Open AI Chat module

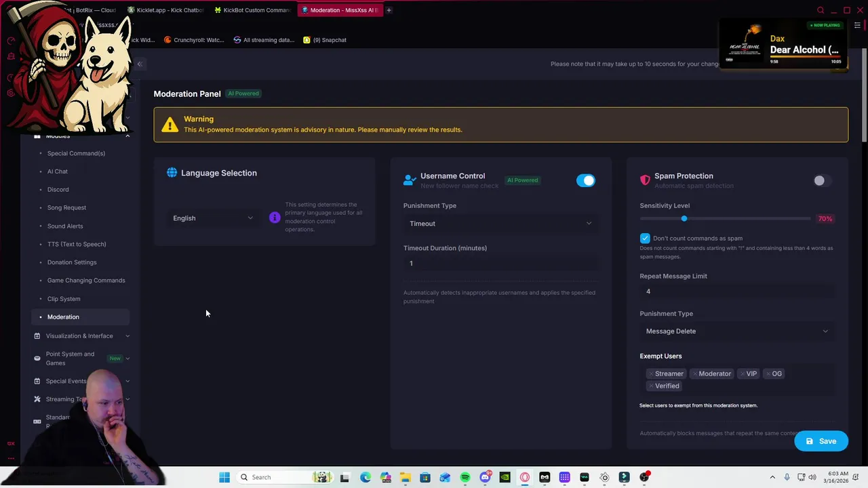(58, 171)
